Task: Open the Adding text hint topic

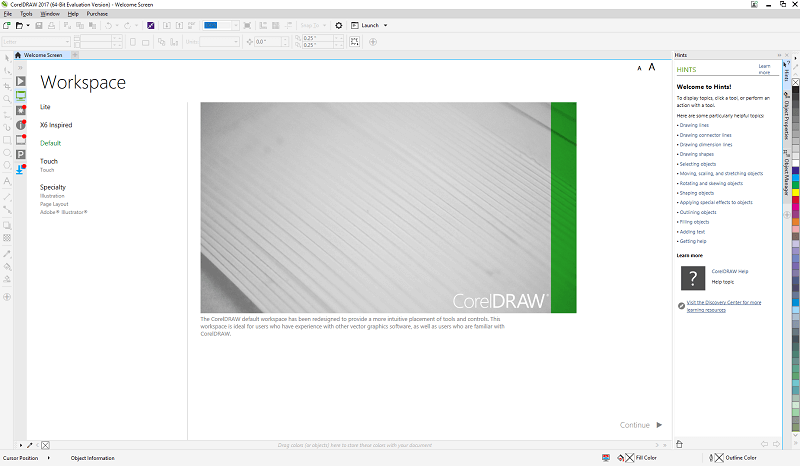Action: 692,232
